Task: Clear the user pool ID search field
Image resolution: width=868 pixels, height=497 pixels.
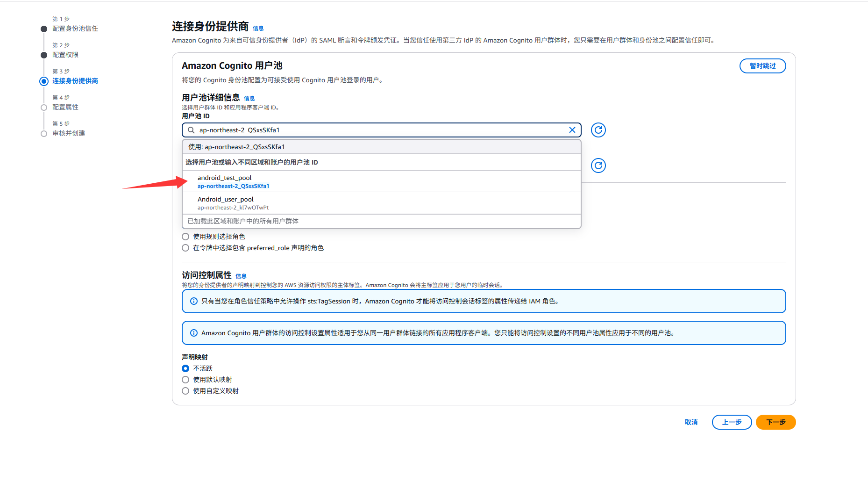Action: pyautogui.click(x=572, y=130)
